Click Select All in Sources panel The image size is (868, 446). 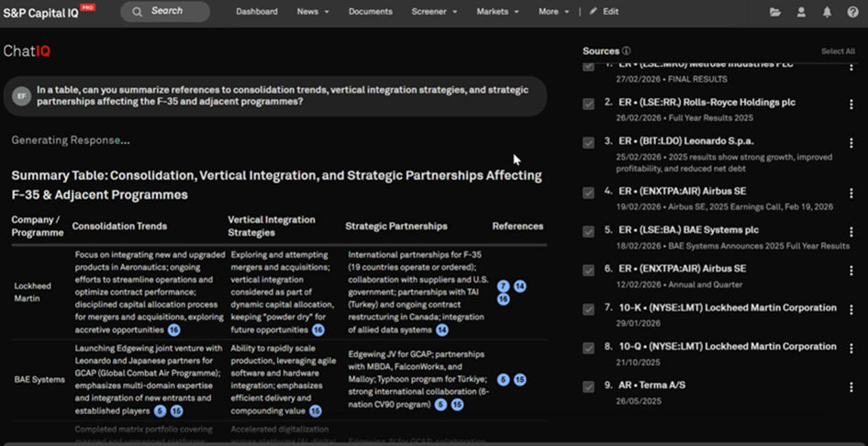point(838,51)
